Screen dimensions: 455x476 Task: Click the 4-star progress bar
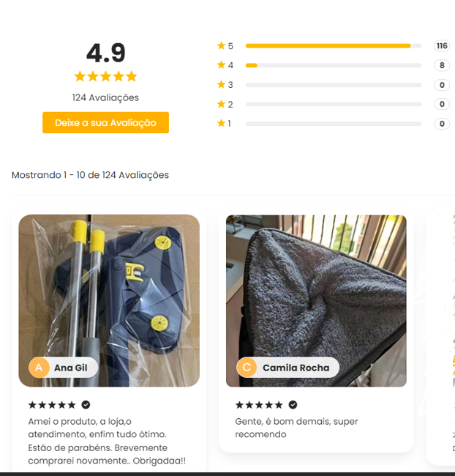[x=334, y=65]
